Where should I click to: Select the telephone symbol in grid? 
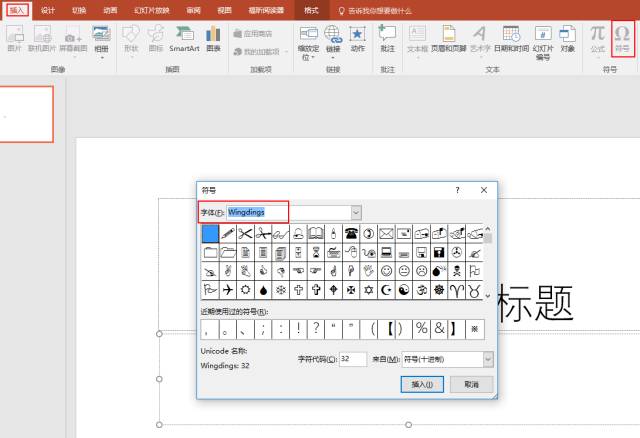[x=351, y=233]
